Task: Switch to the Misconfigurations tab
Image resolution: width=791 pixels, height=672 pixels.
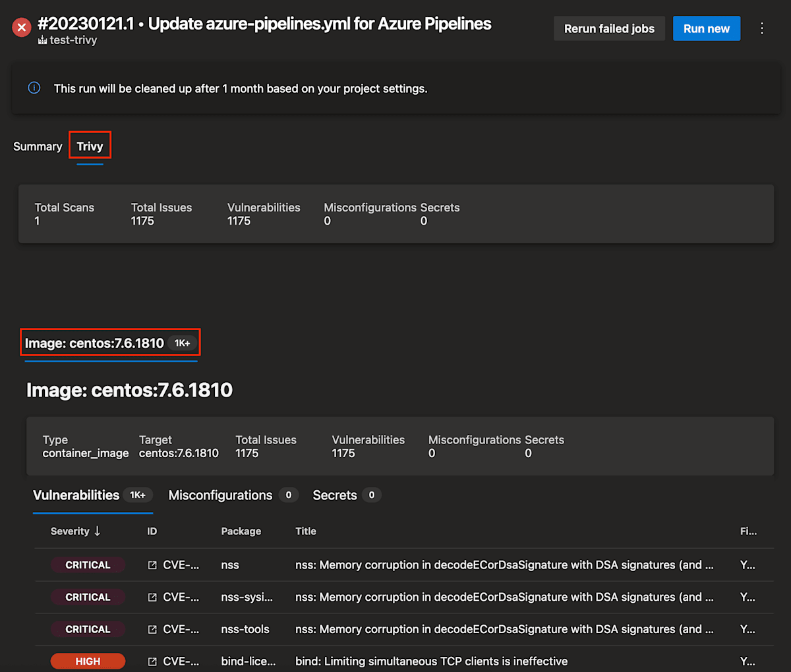Action: click(233, 495)
